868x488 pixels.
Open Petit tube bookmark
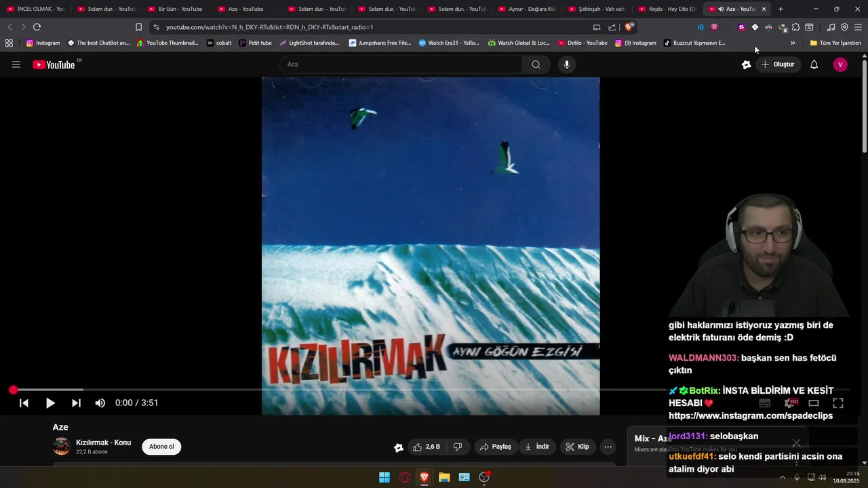(255, 43)
